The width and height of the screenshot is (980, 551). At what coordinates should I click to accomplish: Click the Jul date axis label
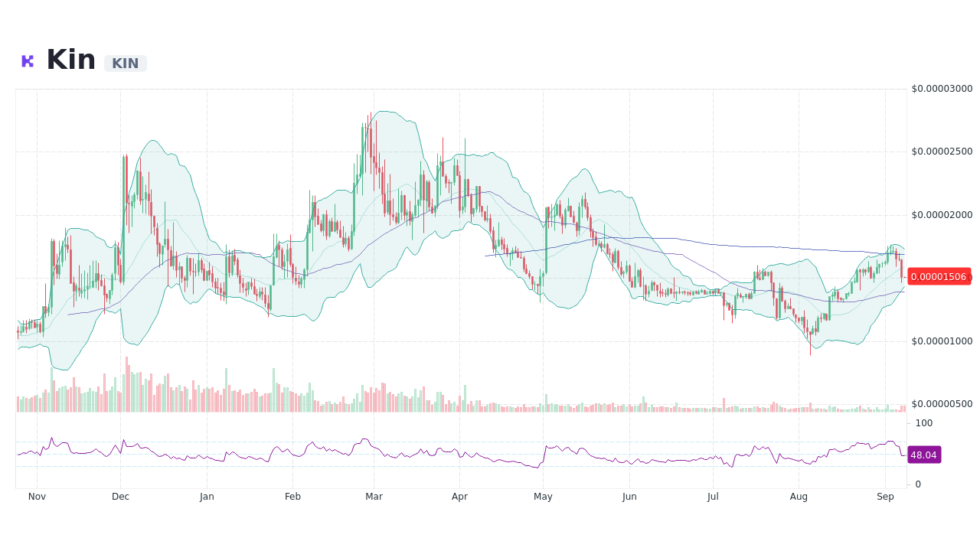pos(713,496)
